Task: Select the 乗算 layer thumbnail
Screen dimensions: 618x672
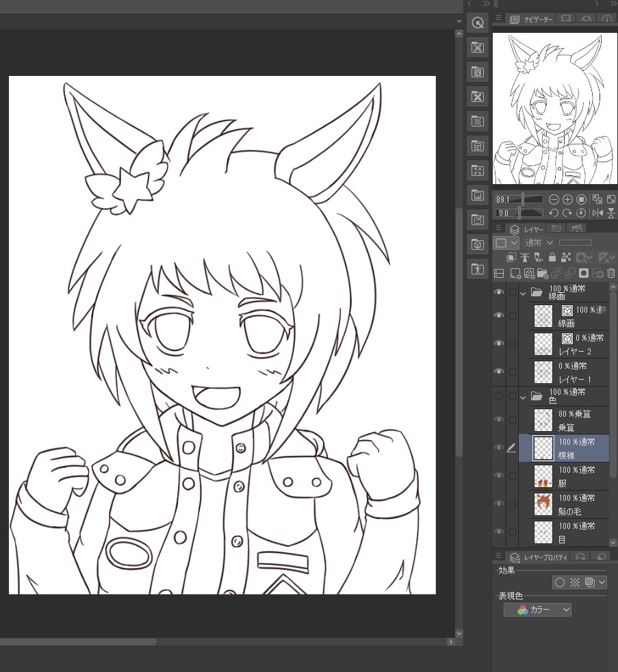Action: 543,419
